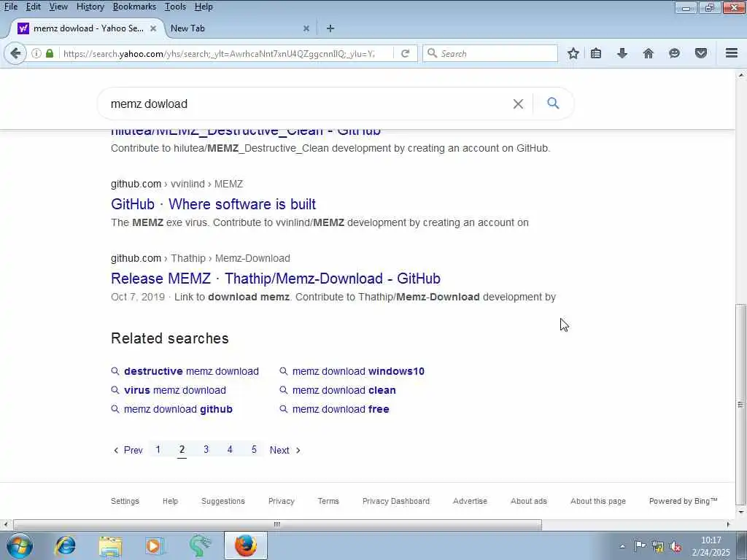The height and width of the screenshot is (560, 747).
Task: Click the muted volume tray icon
Action: click(x=676, y=546)
